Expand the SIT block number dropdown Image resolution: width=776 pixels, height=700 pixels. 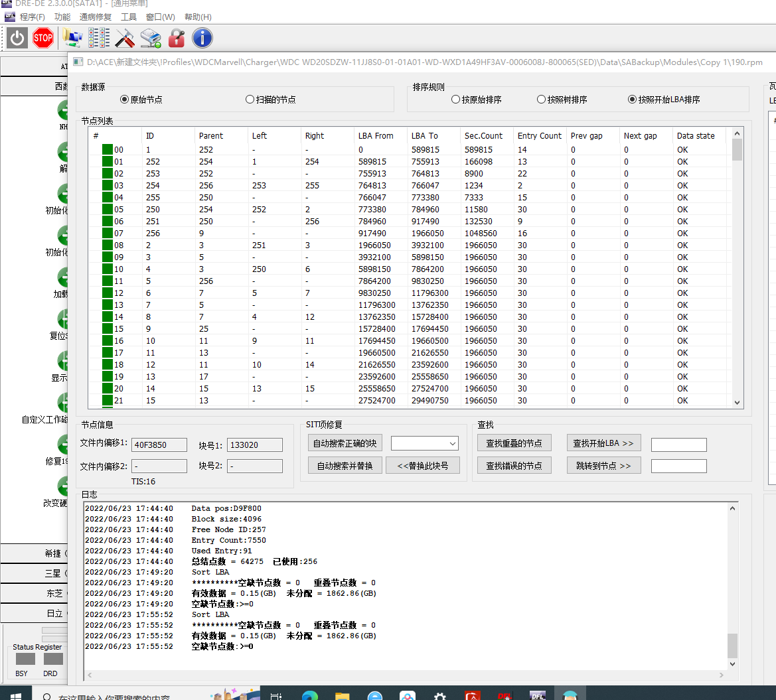coord(452,444)
